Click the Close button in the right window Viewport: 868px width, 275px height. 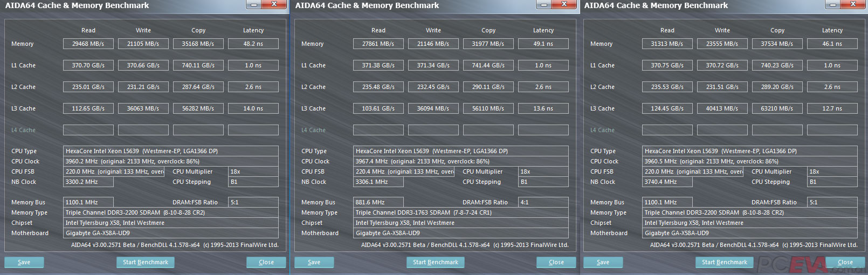(845, 262)
